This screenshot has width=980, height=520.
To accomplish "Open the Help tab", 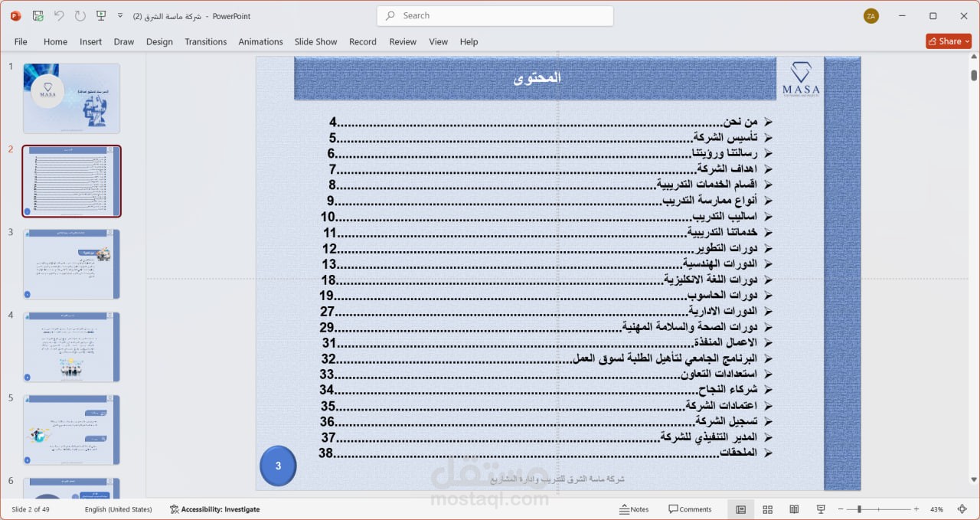I will (469, 41).
